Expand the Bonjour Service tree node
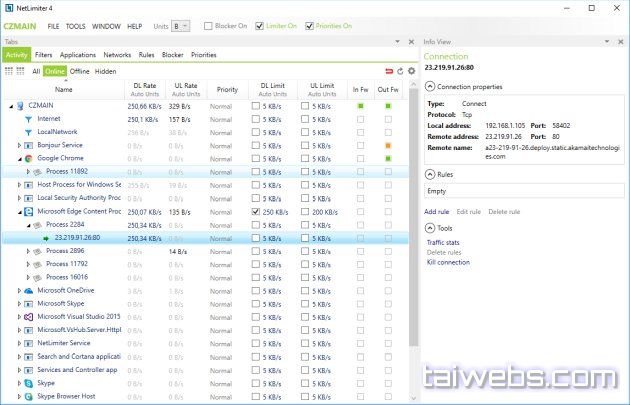The width and height of the screenshot is (630, 405). (x=19, y=145)
